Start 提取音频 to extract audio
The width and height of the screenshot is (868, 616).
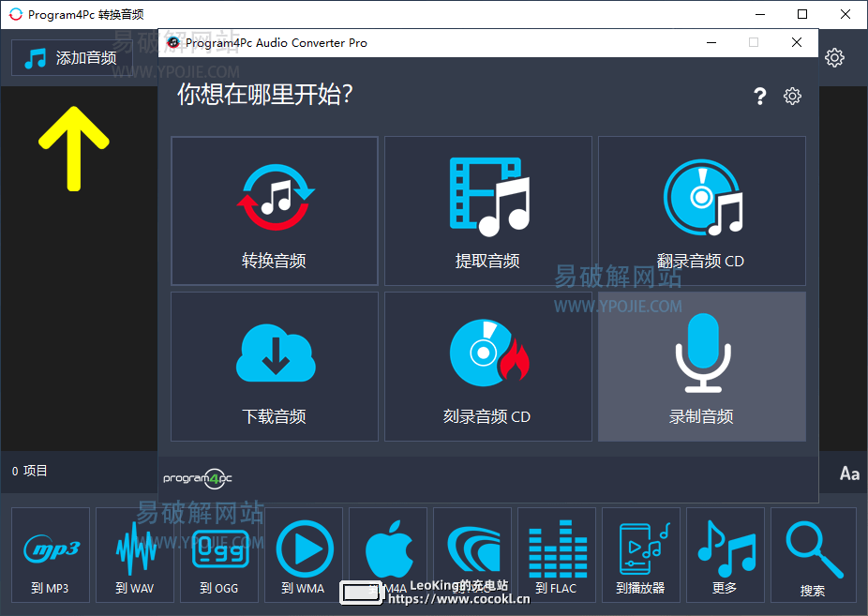coord(487,210)
